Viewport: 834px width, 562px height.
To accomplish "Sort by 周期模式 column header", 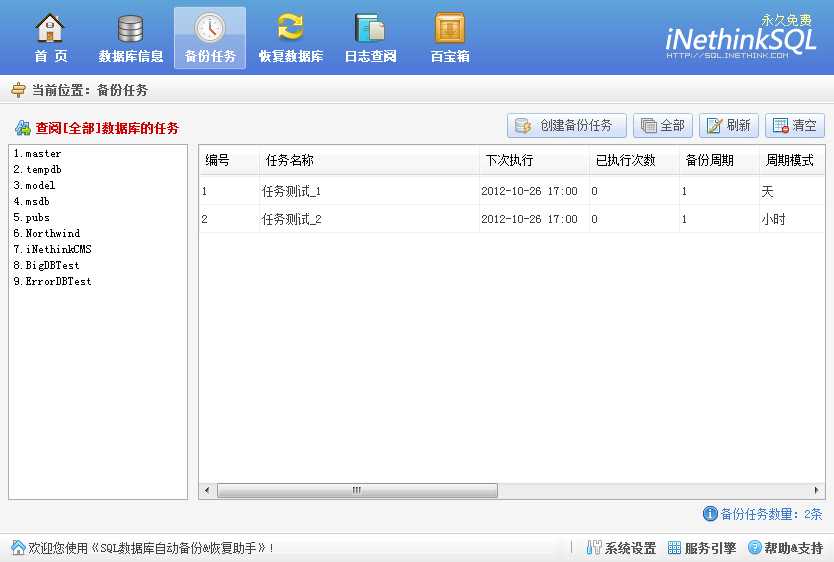I will click(791, 160).
